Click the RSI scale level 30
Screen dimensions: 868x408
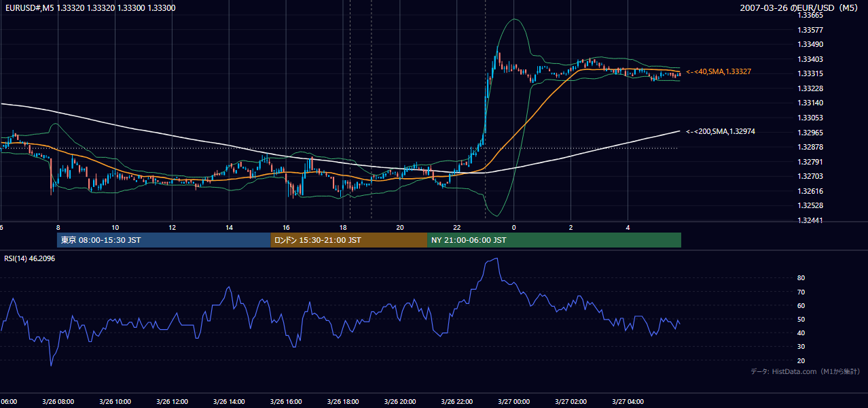pos(801,347)
